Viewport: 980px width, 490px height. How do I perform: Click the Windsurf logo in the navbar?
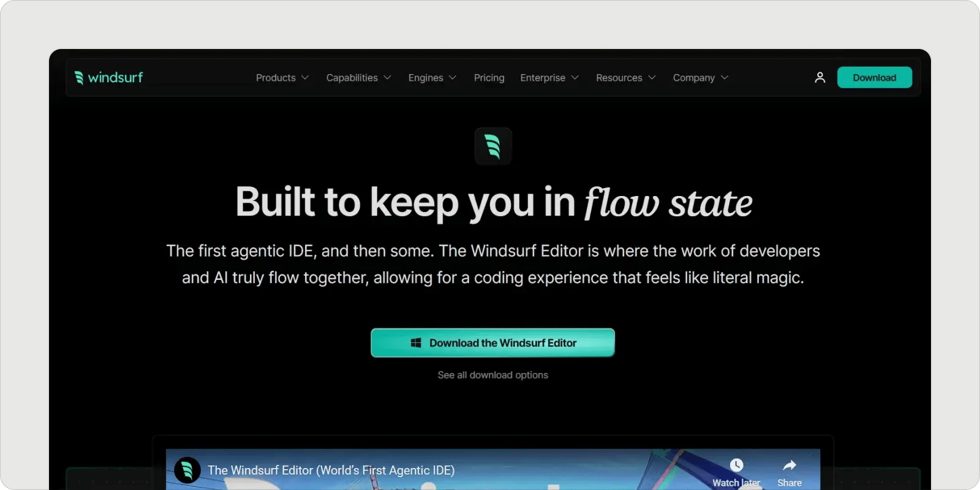(x=79, y=78)
